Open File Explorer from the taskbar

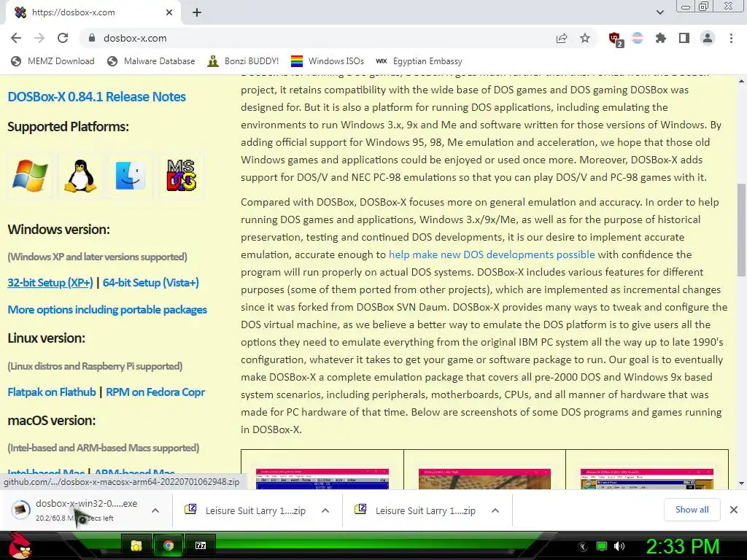[x=136, y=545]
